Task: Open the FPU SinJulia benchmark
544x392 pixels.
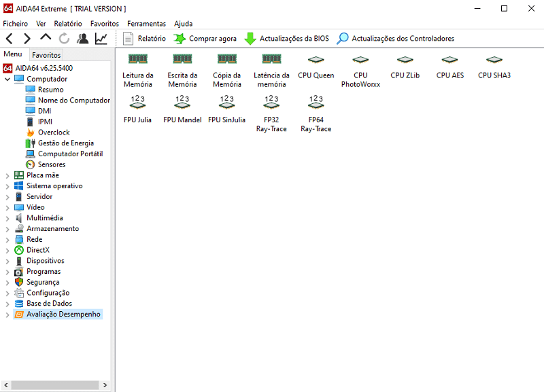Action: coord(227,109)
